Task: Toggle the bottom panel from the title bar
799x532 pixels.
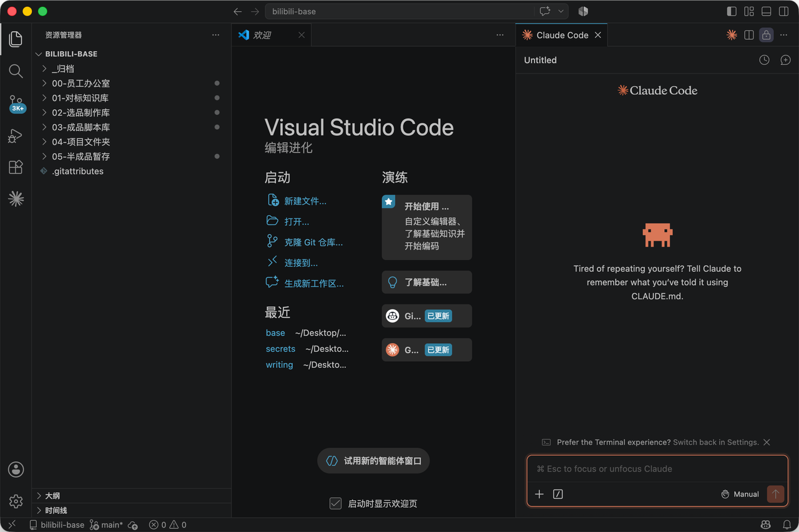Action: pos(767,11)
